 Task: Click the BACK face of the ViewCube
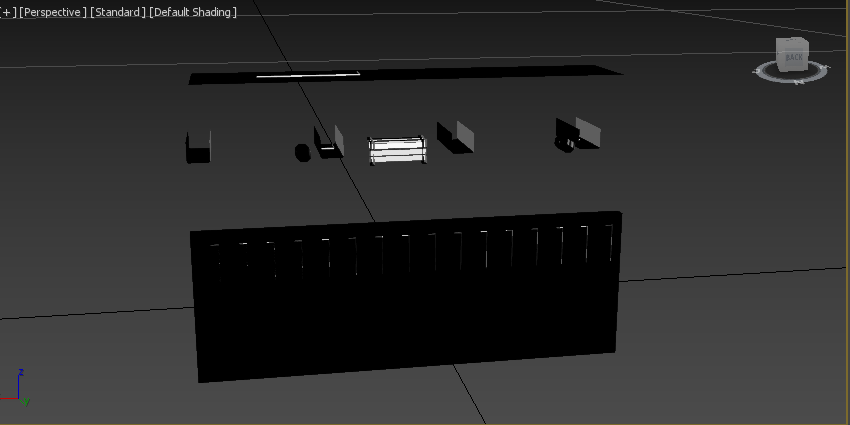[793, 56]
